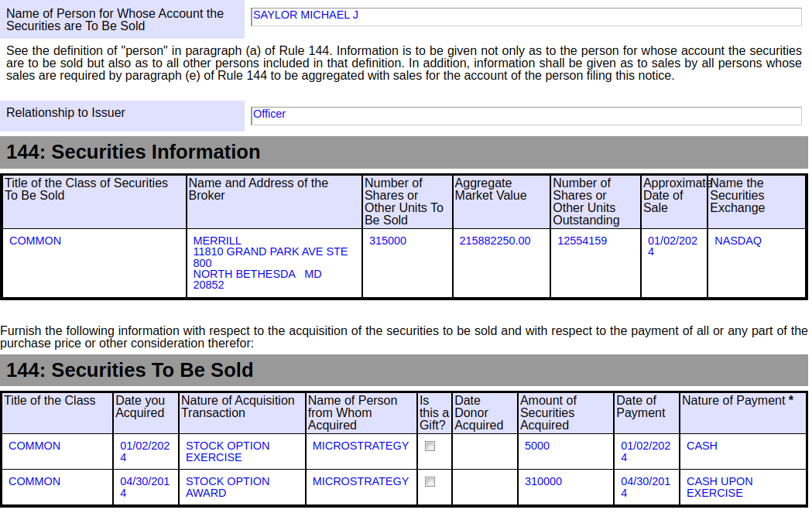Screen dimensions: 812x513
Task: Toggle the gift checkbox in the STOCK OPTION AWARD row
Action: (430, 482)
